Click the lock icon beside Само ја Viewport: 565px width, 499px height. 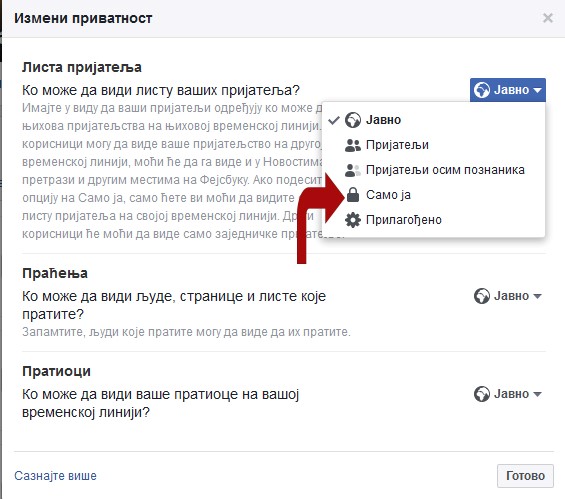click(353, 195)
